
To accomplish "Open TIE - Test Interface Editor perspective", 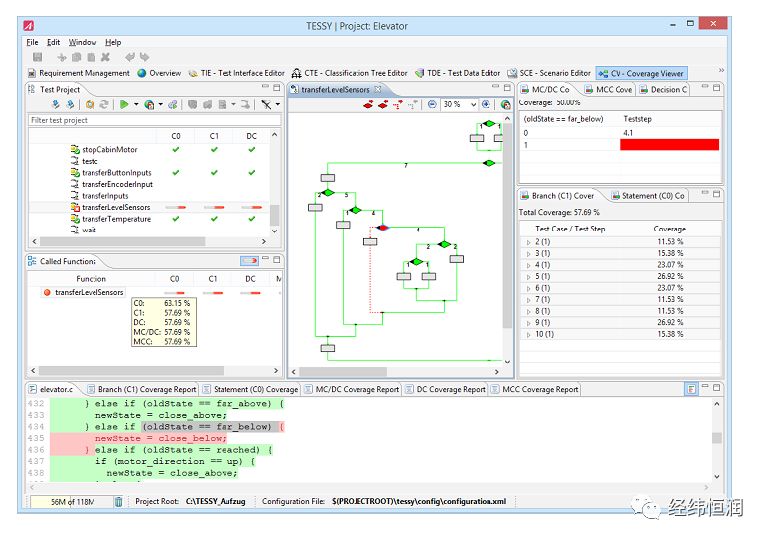I will [x=237, y=73].
